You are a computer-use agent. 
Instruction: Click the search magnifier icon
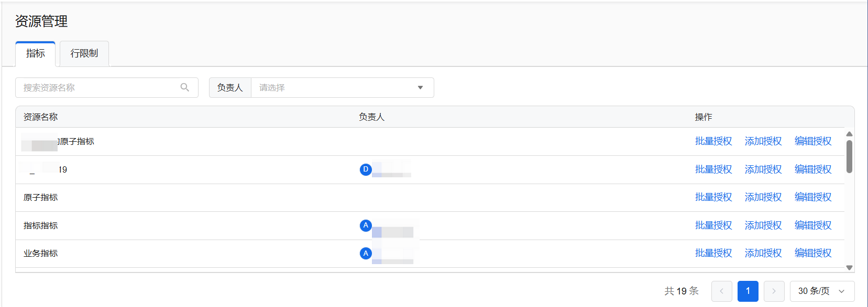(184, 87)
